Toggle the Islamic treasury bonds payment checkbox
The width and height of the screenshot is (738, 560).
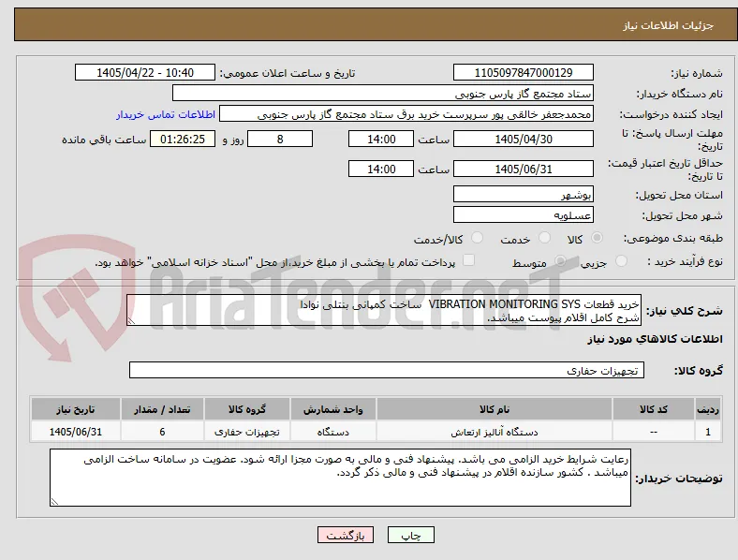point(469,260)
